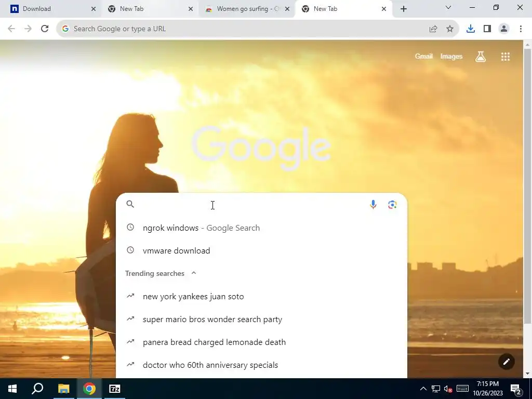Open network status tray icon
This screenshot has height=399, width=532.
click(436, 389)
